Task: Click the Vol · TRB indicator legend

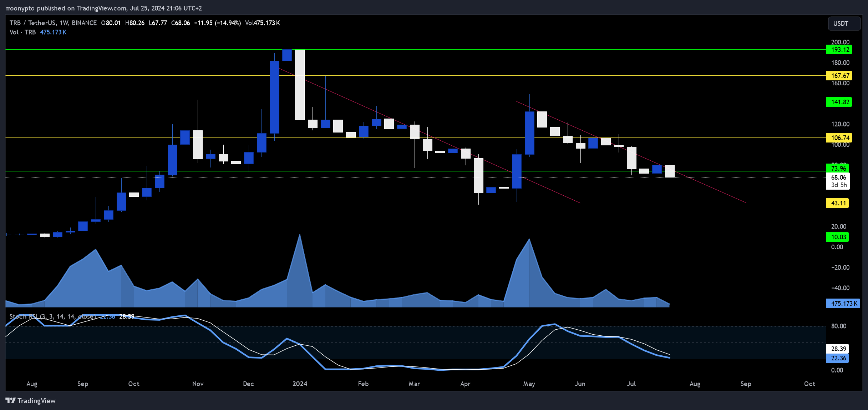Action: [22, 32]
